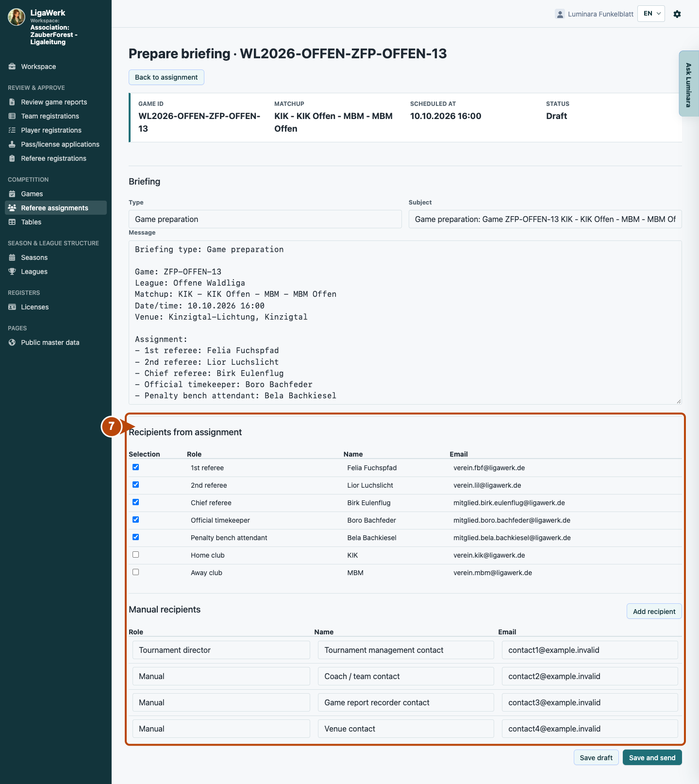Viewport: 699px width, 784px height.
Task: Click the contact2@example.invalid email field
Action: tap(590, 676)
